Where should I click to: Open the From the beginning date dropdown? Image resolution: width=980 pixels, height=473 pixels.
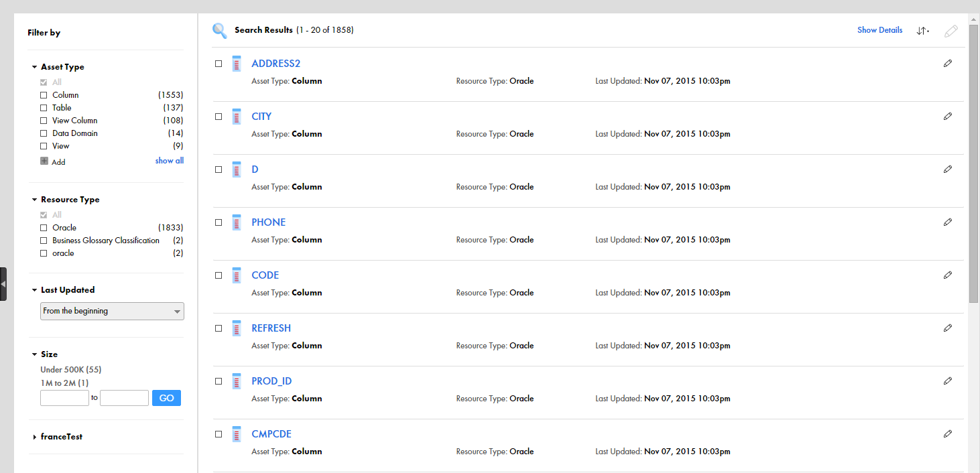point(112,311)
